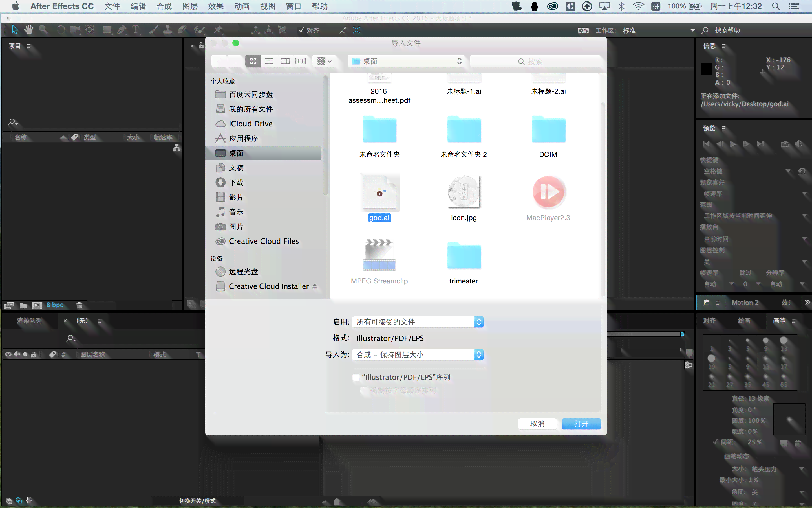Open 8 bpc color depth setting
The height and width of the screenshot is (508, 812).
[55, 305]
